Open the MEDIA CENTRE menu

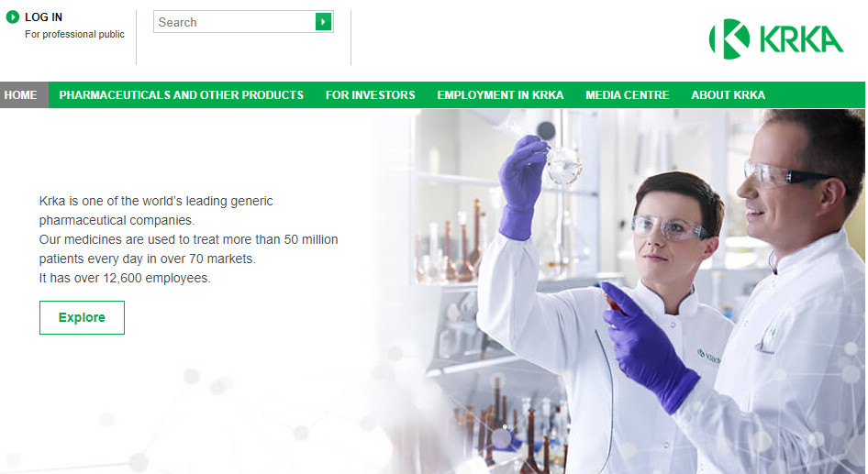pyautogui.click(x=628, y=95)
